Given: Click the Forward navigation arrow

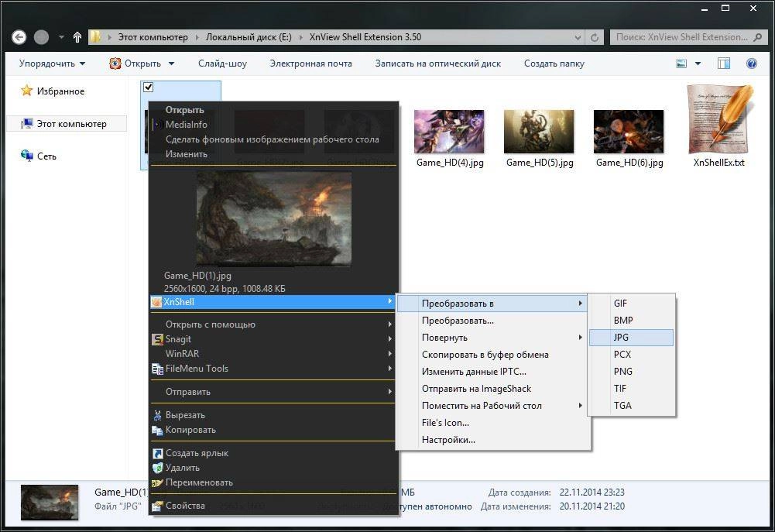Looking at the screenshot, I should (42, 37).
